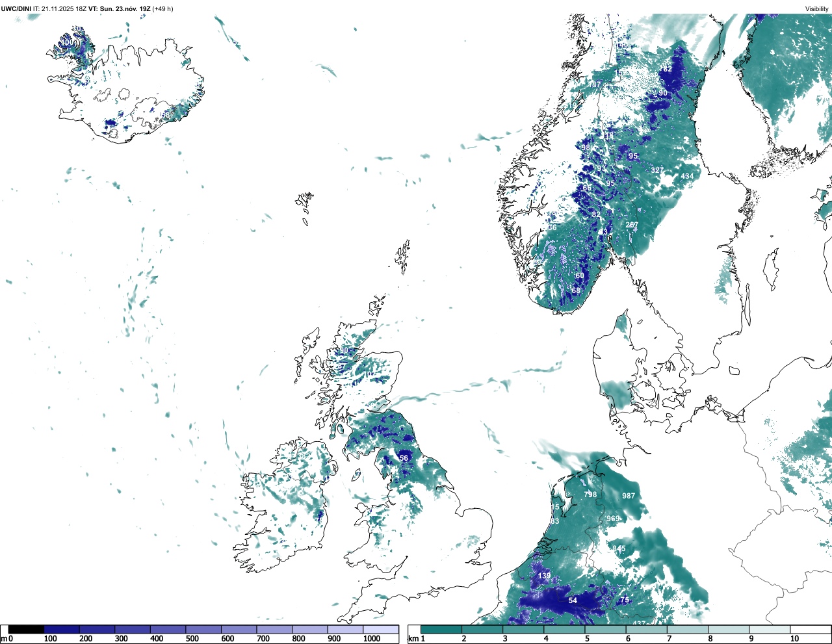
Task: Click the '90' value below the '182' label
Action: pos(663,94)
